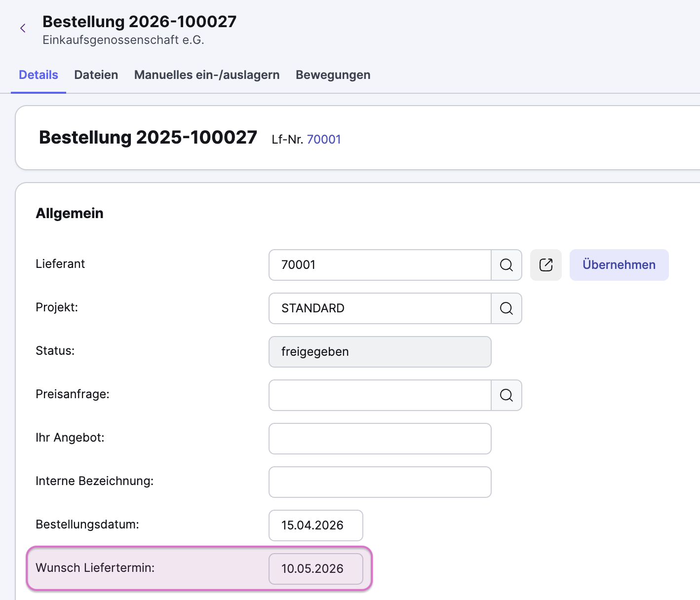
Task: Select the Wunsch Liefertermin date field
Action: click(x=315, y=569)
